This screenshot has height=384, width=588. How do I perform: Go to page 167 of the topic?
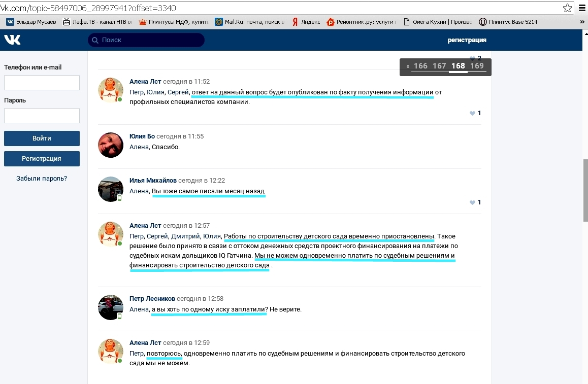tap(439, 66)
